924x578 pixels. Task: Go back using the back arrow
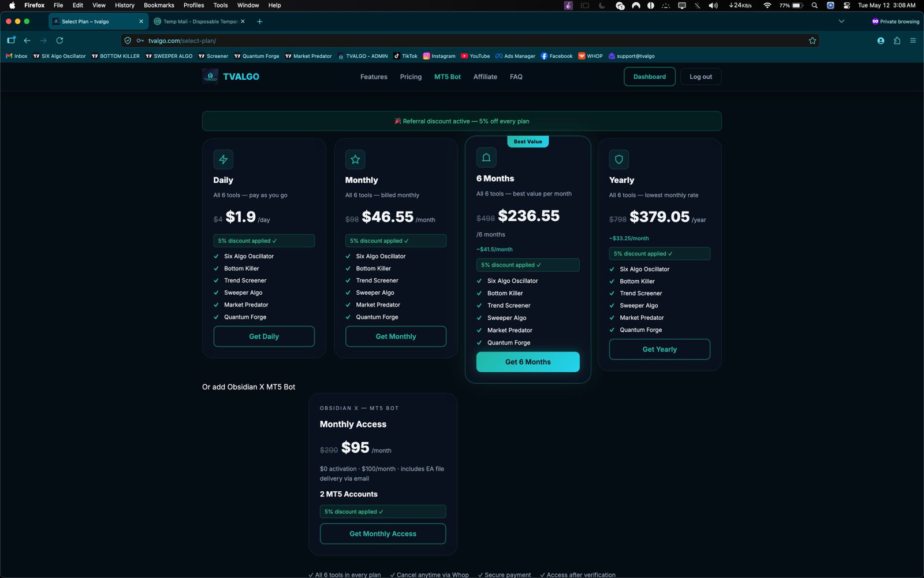(27, 40)
